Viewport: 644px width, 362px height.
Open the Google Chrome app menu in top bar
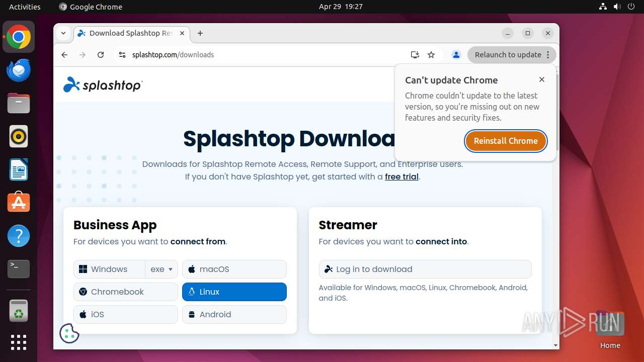[x=91, y=7]
